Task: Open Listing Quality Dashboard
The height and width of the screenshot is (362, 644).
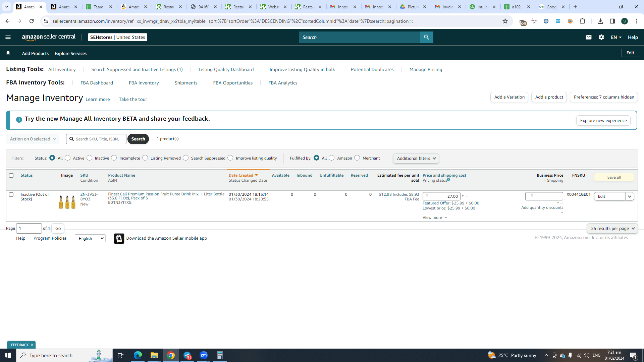Action: [226, 69]
